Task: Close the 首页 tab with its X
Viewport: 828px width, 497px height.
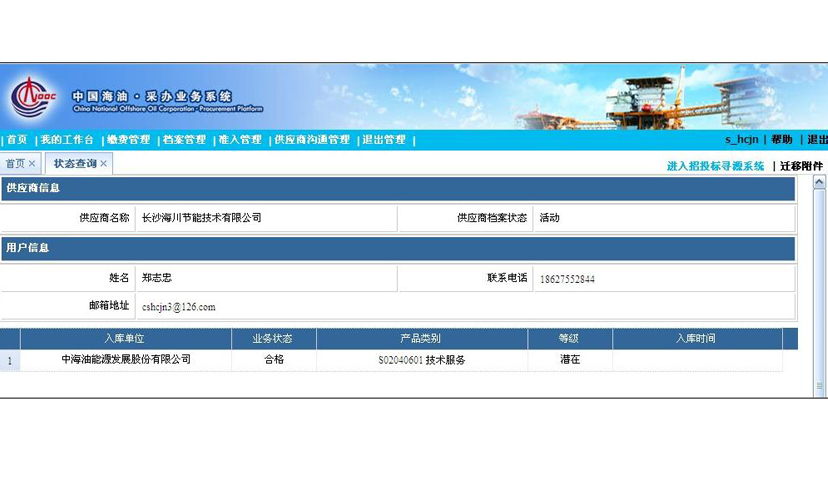Action: click(x=32, y=164)
